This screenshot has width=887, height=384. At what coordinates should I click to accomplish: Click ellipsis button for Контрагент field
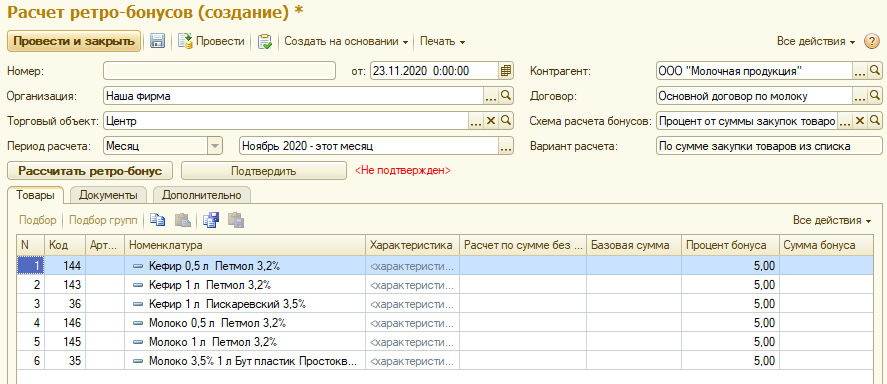[860, 71]
